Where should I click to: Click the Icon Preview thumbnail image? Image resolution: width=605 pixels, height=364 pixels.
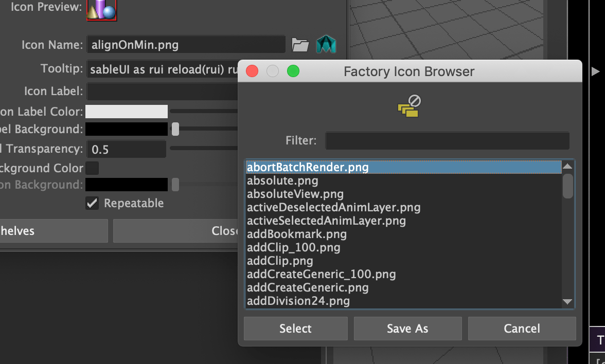tap(102, 9)
